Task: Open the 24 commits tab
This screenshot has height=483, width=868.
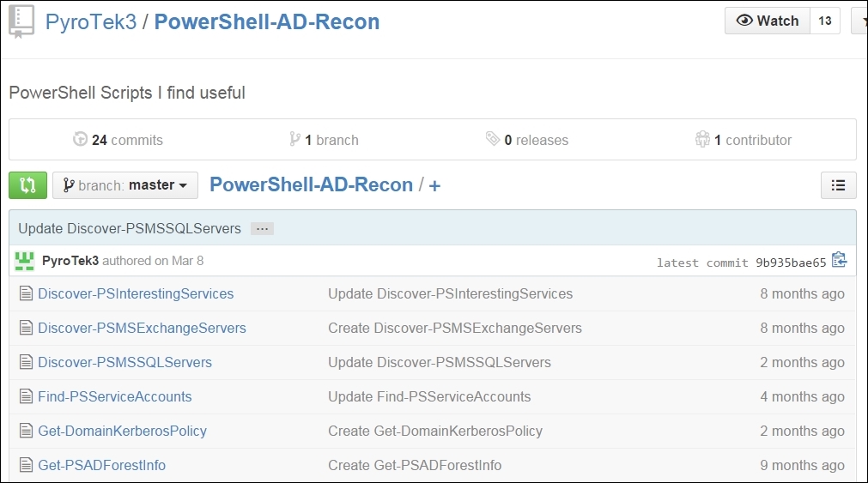Action: (x=118, y=140)
